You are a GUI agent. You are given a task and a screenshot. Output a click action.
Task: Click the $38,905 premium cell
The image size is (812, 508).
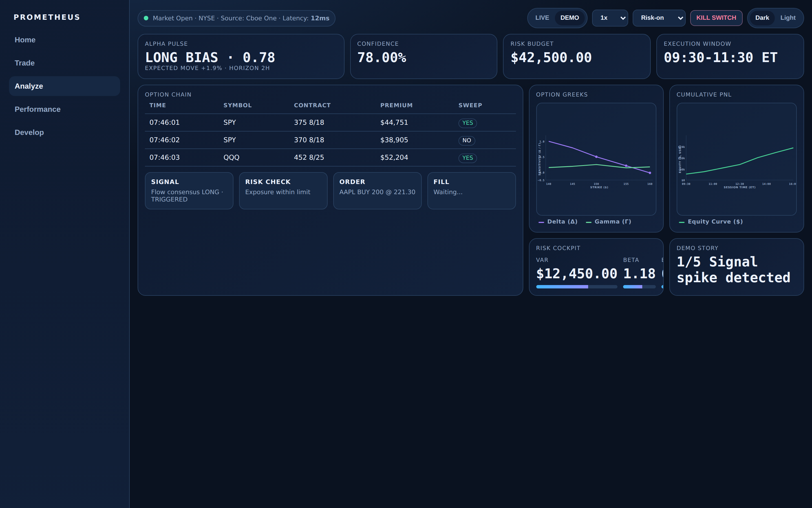click(394, 140)
